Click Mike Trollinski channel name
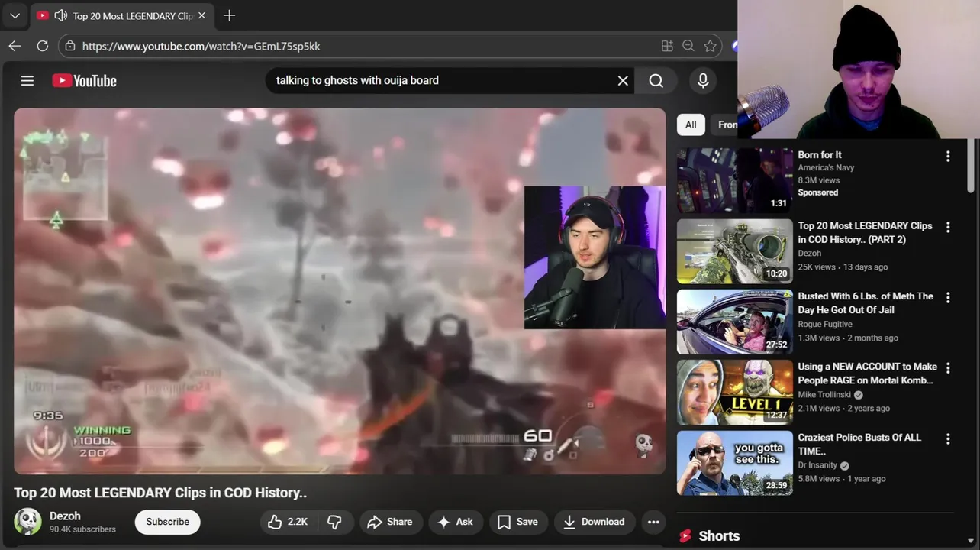This screenshot has height=550, width=980. coord(824,394)
